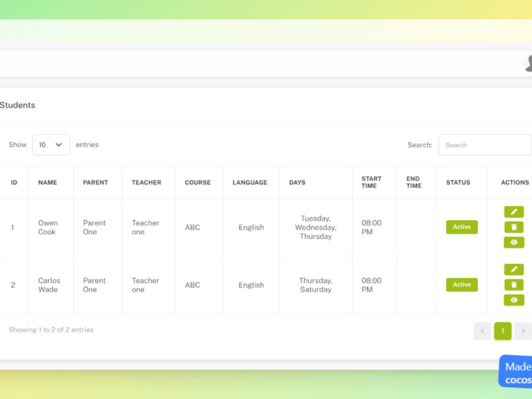Click Owen Cook's '08:00 PM' start time
Viewport: 532px width, 399px height.
point(371,227)
